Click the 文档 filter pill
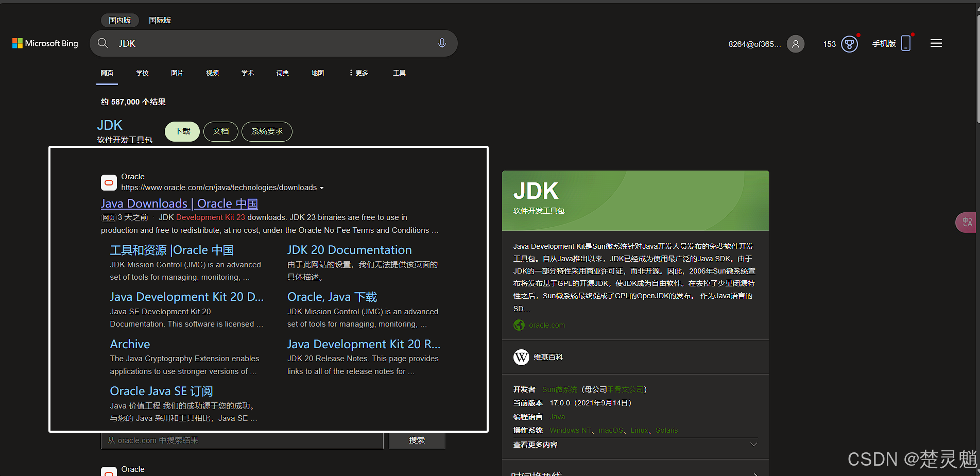 tap(221, 131)
